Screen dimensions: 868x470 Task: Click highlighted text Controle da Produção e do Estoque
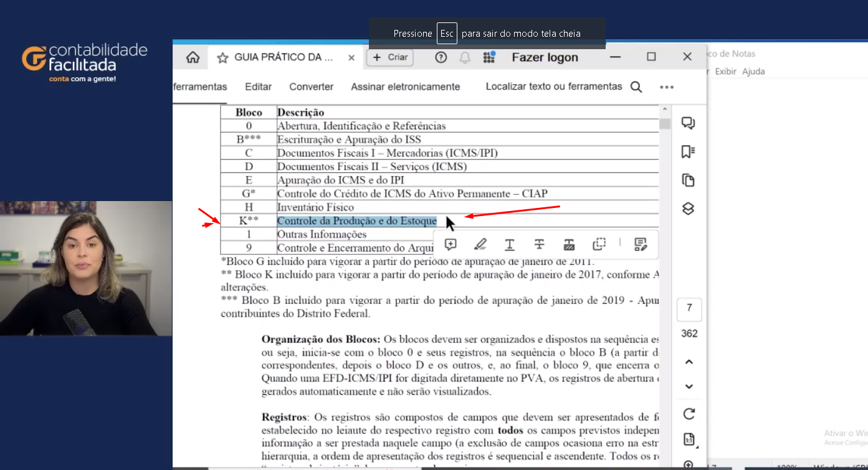click(x=357, y=221)
